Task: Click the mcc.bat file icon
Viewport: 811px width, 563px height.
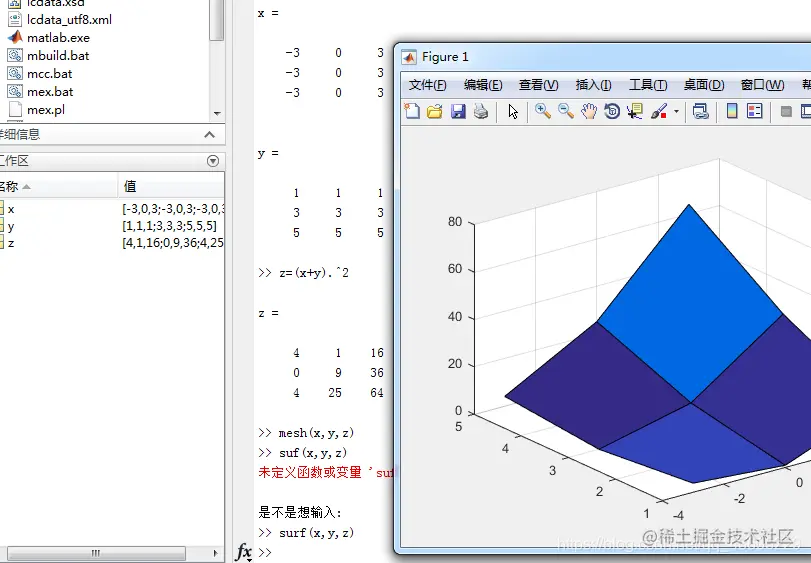Action: pyautogui.click(x=15, y=73)
